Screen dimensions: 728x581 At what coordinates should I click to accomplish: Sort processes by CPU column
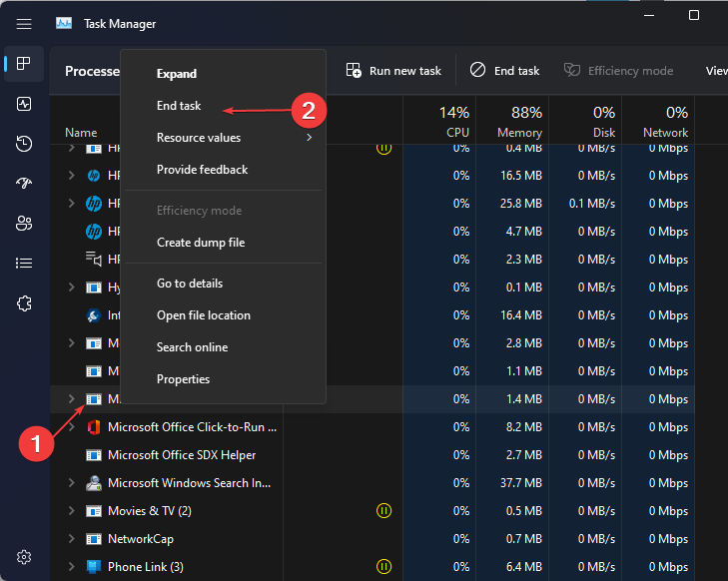tap(439, 120)
